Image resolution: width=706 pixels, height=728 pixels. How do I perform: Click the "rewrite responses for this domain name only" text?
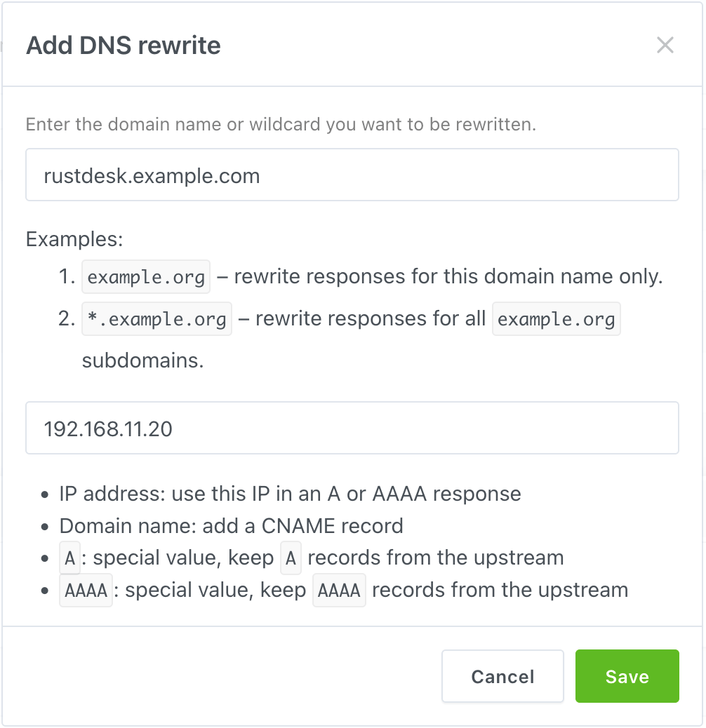pyautogui.click(x=448, y=276)
